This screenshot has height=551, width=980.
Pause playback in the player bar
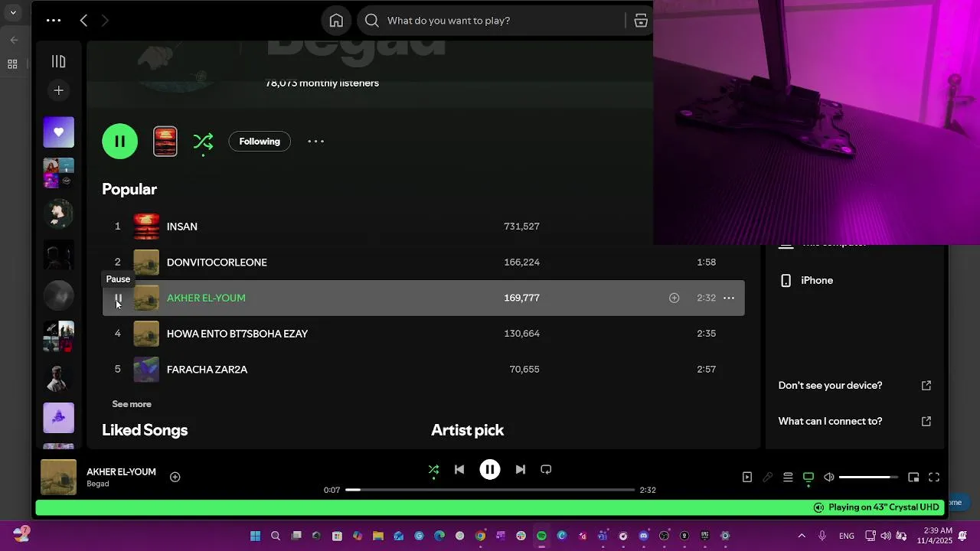tap(490, 469)
